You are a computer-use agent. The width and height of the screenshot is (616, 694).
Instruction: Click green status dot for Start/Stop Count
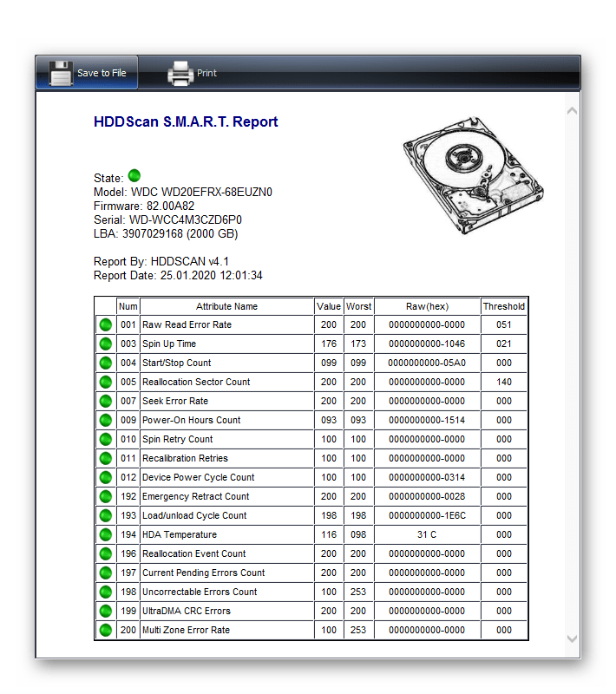(106, 363)
